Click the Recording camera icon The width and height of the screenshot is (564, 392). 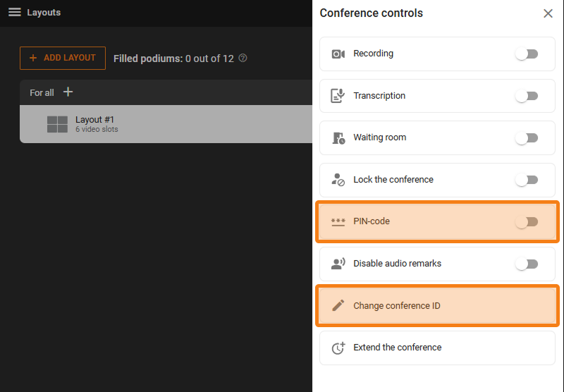(338, 54)
